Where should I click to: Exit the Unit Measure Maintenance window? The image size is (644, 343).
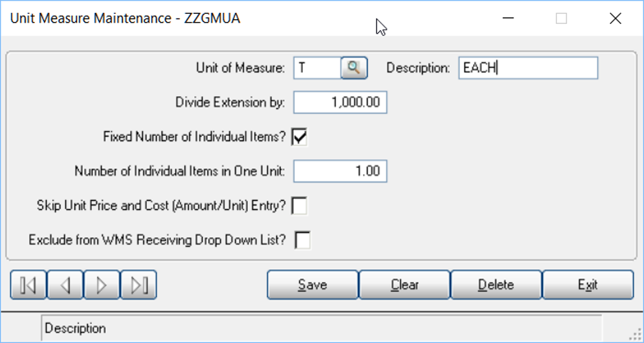tap(588, 285)
